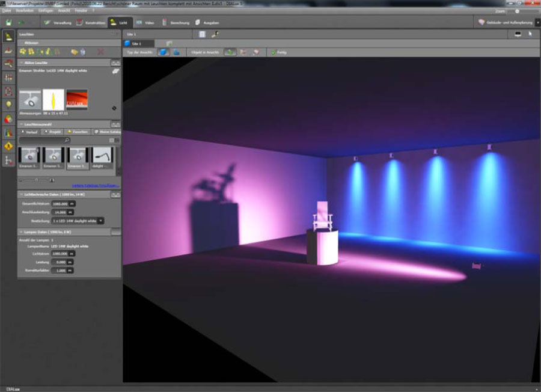Image resolution: width=541 pixels, height=392 pixels.
Task: Collapse the Lichttechnische Daten section
Action: click(22, 195)
